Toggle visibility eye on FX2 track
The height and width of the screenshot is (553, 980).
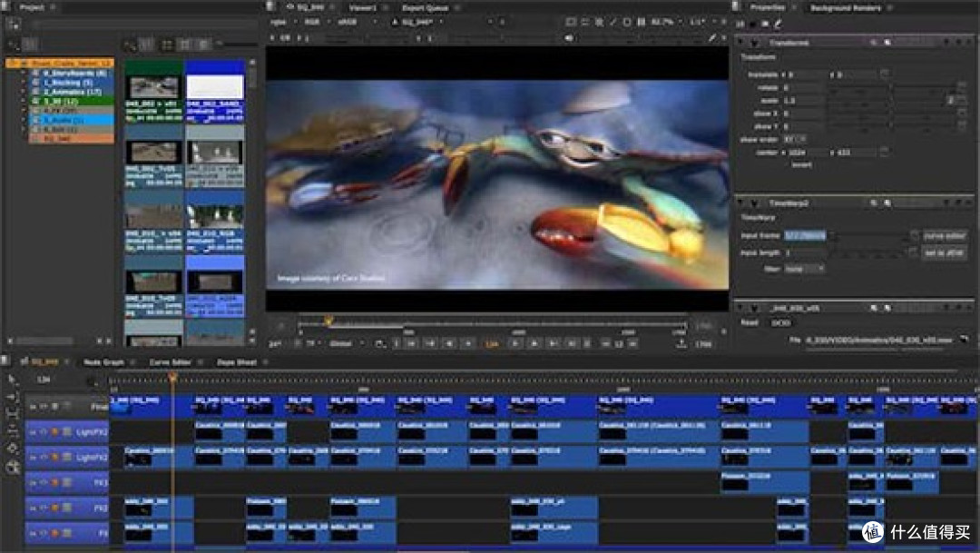coord(44,508)
